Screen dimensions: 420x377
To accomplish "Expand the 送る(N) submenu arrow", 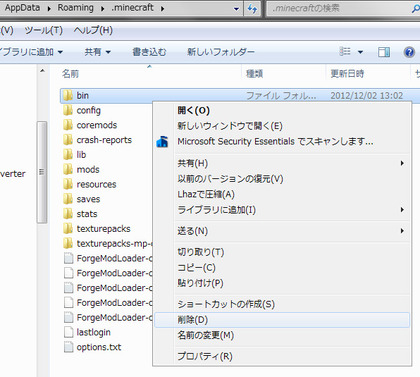I will point(402,231).
